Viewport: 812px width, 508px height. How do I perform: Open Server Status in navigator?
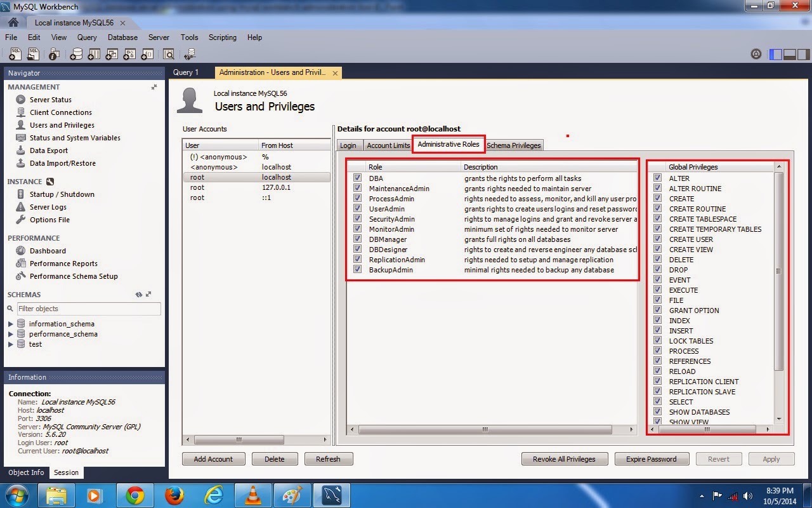[x=51, y=100]
